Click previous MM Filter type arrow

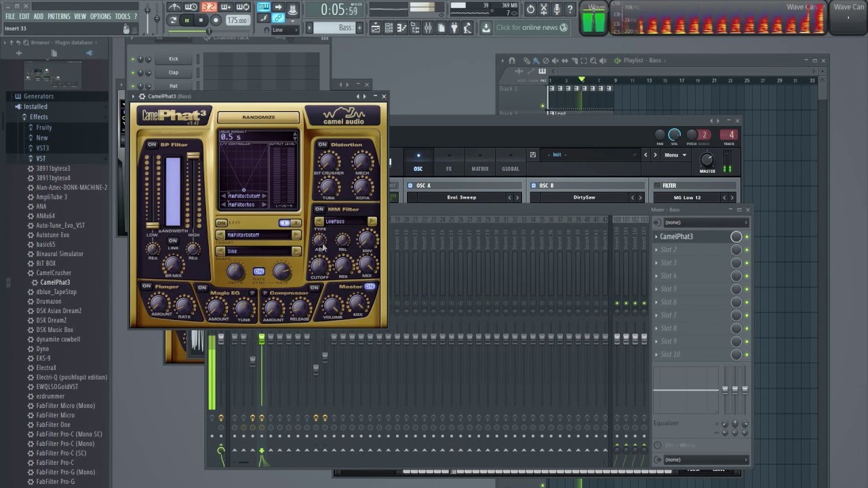[319, 222]
